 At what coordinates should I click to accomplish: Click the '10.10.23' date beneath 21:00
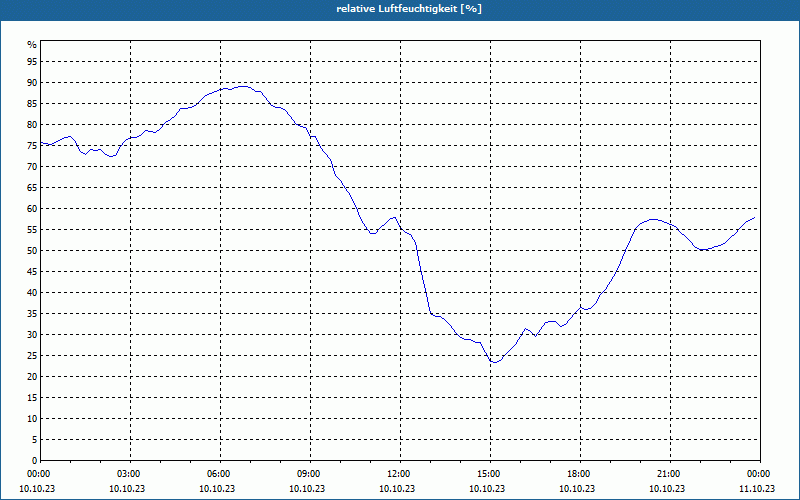pyautogui.click(x=667, y=489)
